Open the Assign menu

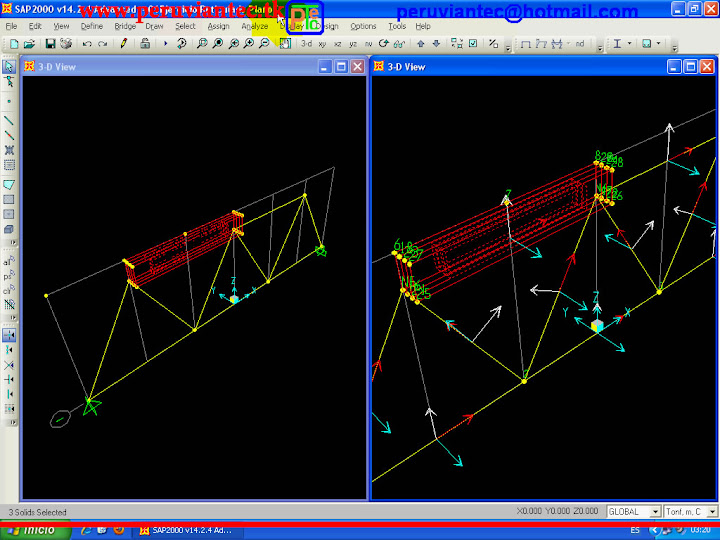point(218,26)
